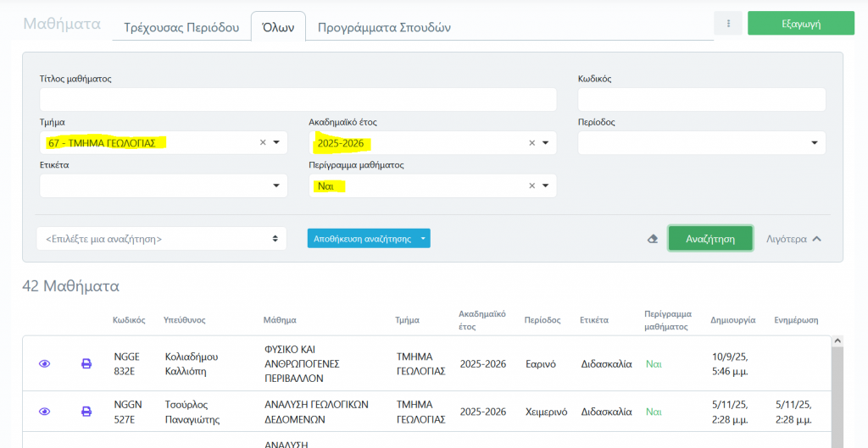
Task: Clear the Τμήμα selection with X
Action: [x=263, y=143]
